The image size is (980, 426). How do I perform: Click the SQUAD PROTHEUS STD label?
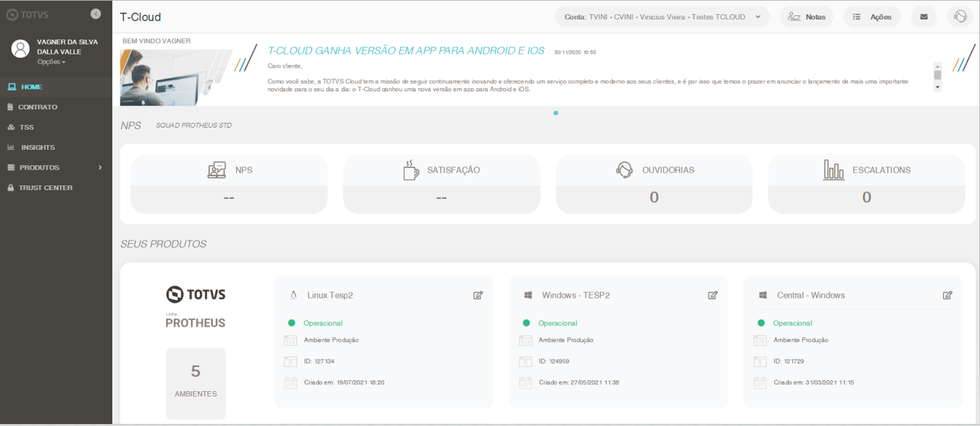pos(194,126)
